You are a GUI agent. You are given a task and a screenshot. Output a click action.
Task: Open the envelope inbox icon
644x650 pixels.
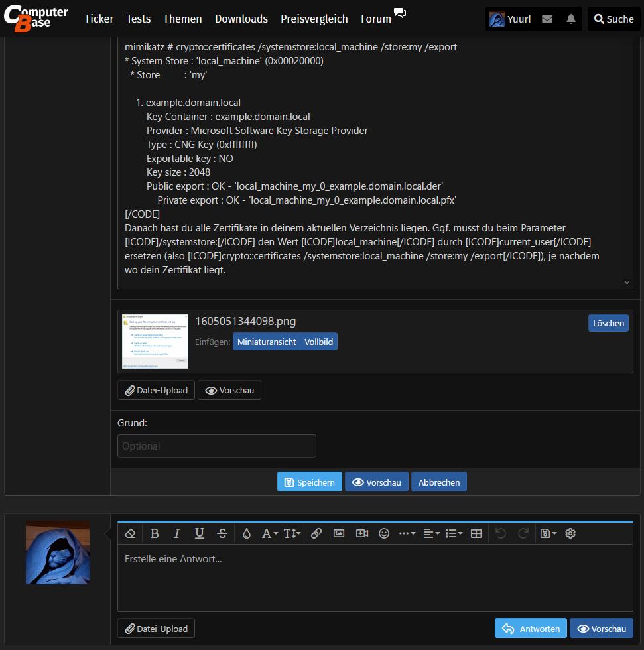coord(547,19)
